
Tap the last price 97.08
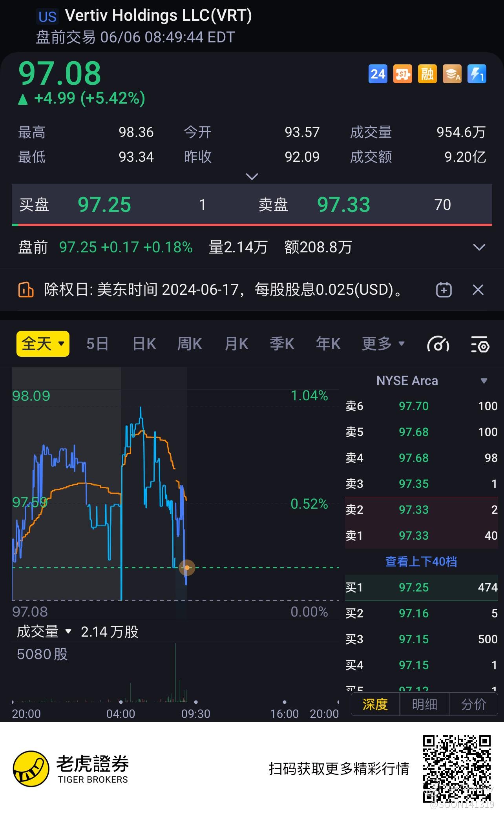click(60, 73)
